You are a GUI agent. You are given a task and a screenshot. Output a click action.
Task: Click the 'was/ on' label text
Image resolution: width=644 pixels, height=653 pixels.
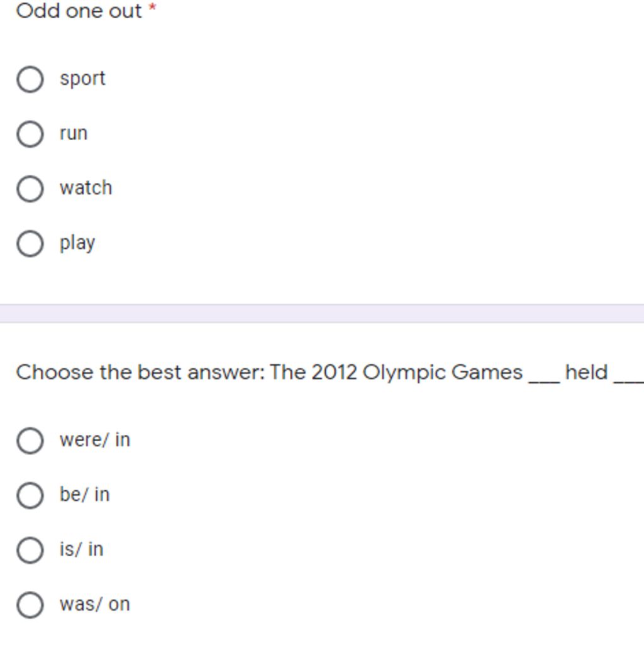[x=94, y=604]
